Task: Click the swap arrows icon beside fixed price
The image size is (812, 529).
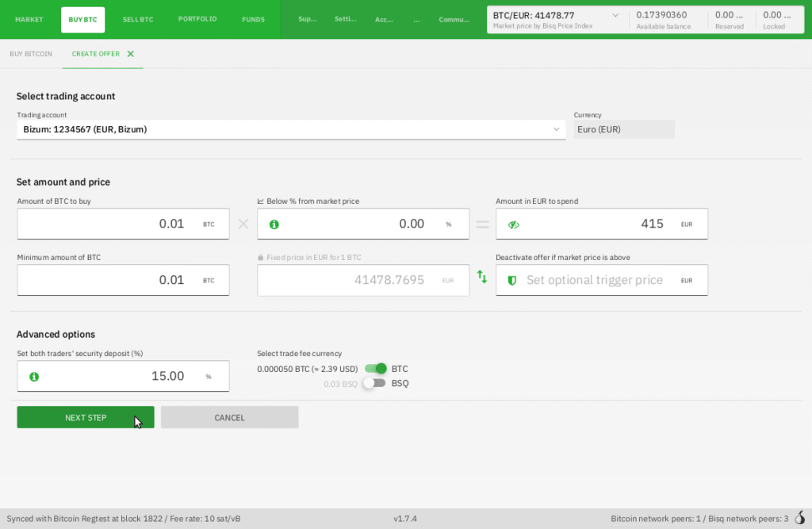Action: click(x=482, y=277)
